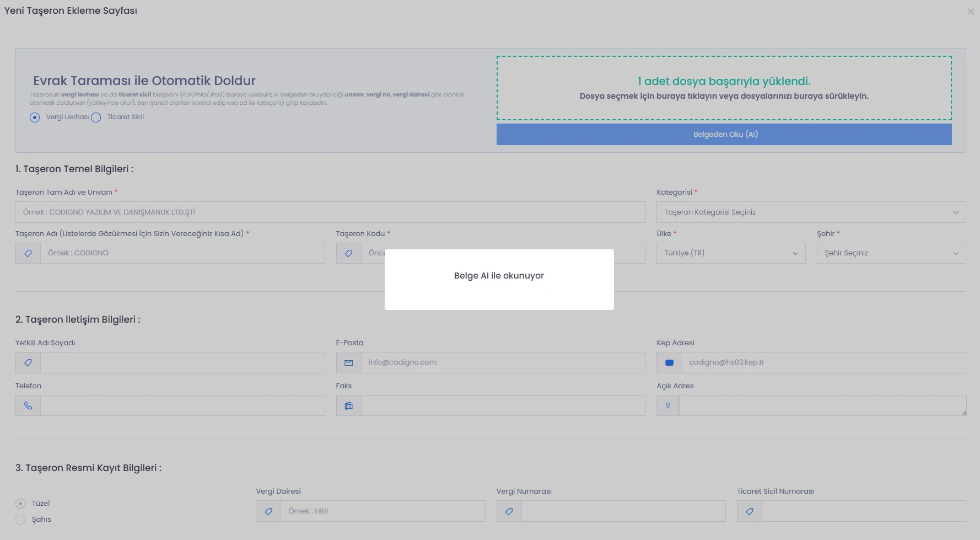Click the Belgeden Oku (AI) button

[724, 135]
